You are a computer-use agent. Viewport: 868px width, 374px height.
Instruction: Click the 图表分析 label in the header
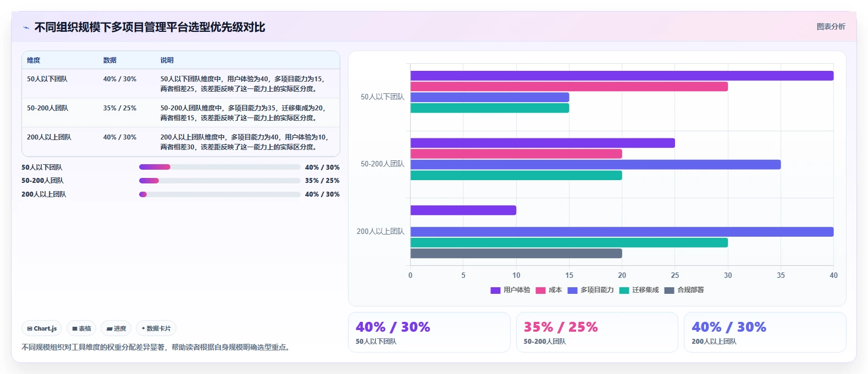[831, 26]
